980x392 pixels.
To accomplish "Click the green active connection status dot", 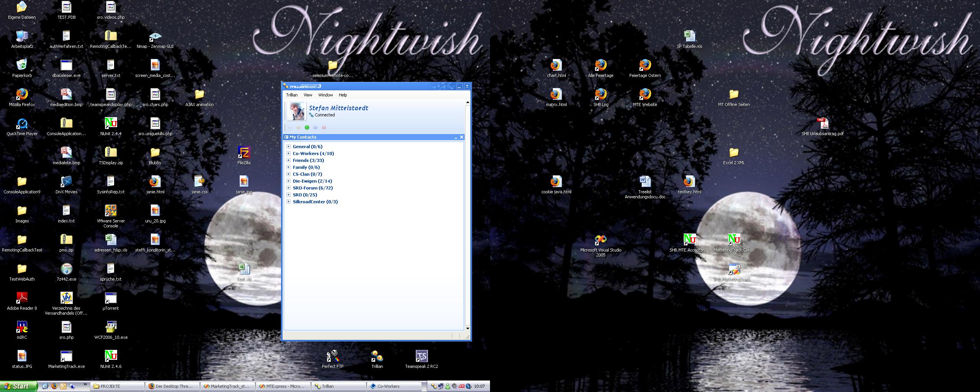I will (x=307, y=127).
